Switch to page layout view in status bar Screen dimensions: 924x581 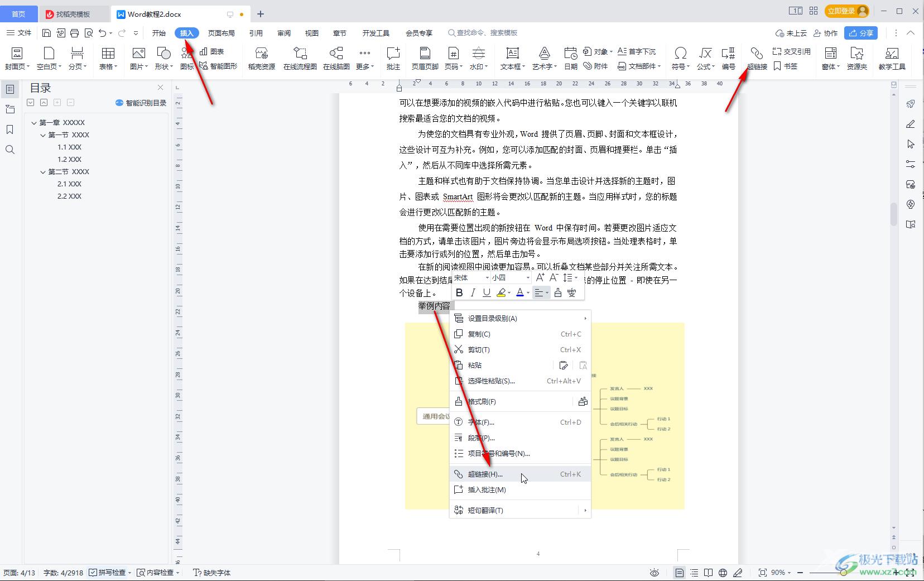click(679, 573)
